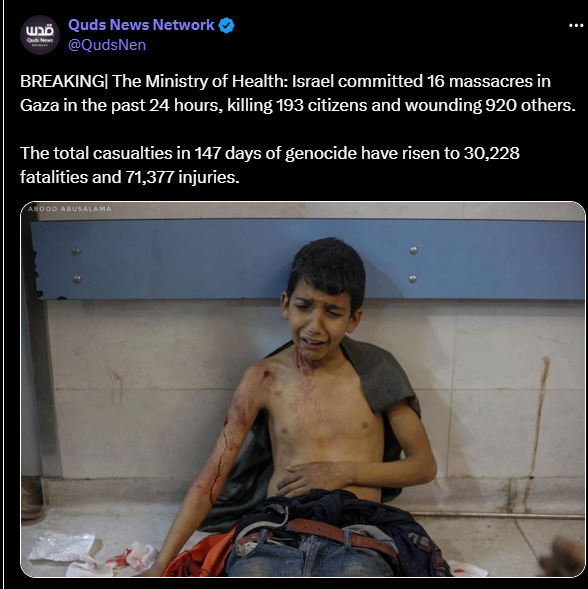Viewport: 588px width, 589px height.
Task: Click the blue verified checkmark badge
Action: point(226,26)
